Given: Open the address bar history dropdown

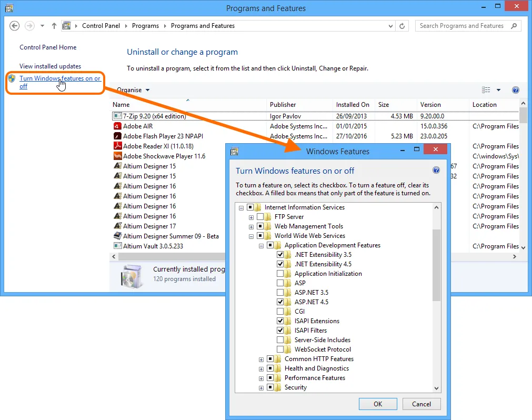Looking at the screenshot, I should click(x=390, y=26).
